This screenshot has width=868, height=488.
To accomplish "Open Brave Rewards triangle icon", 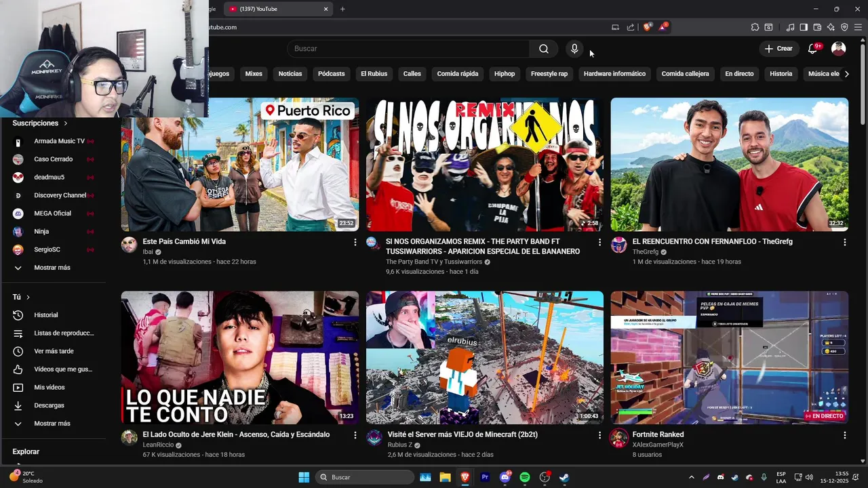I will (x=663, y=27).
